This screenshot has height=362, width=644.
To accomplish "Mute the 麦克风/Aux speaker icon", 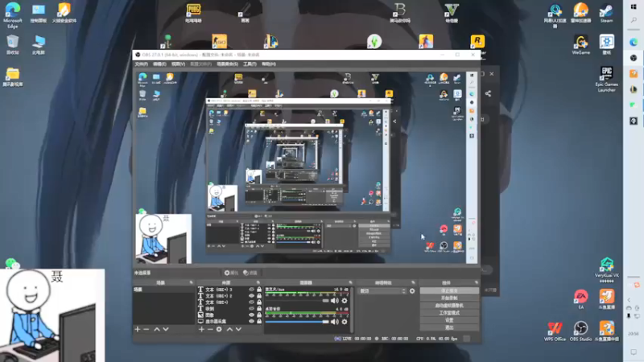I will pyautogui.click(x=335, y=301).
